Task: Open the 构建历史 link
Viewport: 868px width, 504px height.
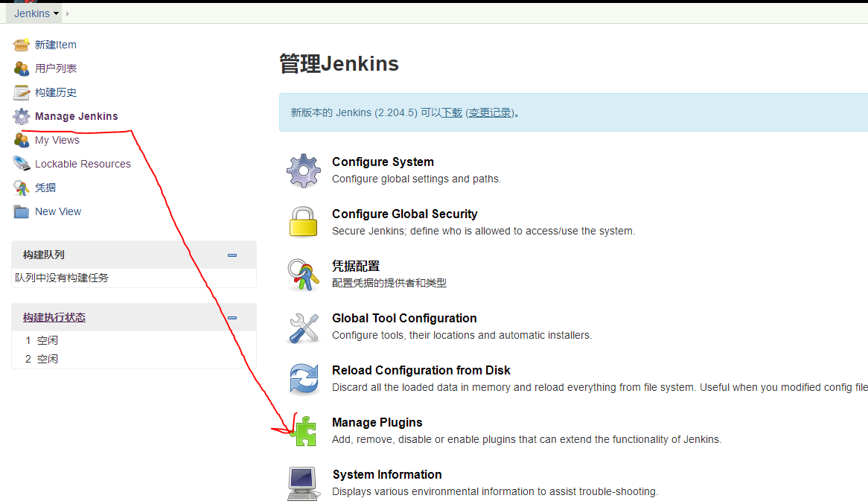Action: (55, 92)
